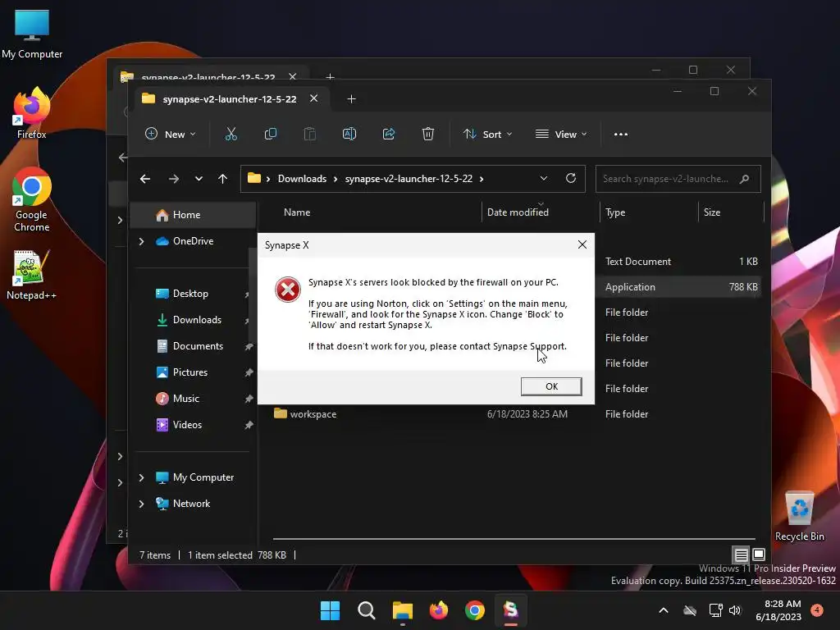Open the three-dots See more menu
This screenshot has height=630, width=840.
(x=621, y=135)
